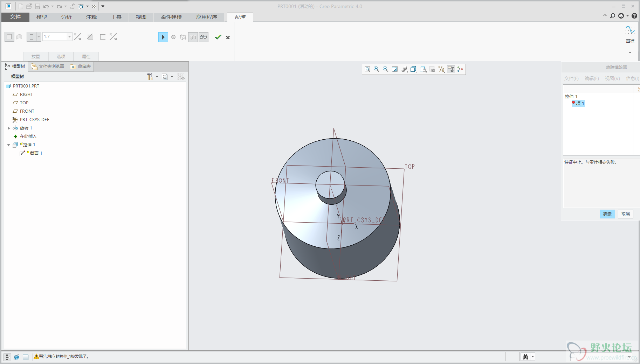
Task: Switch to the 分析 ribbon tab
Action: pos(67,17)
